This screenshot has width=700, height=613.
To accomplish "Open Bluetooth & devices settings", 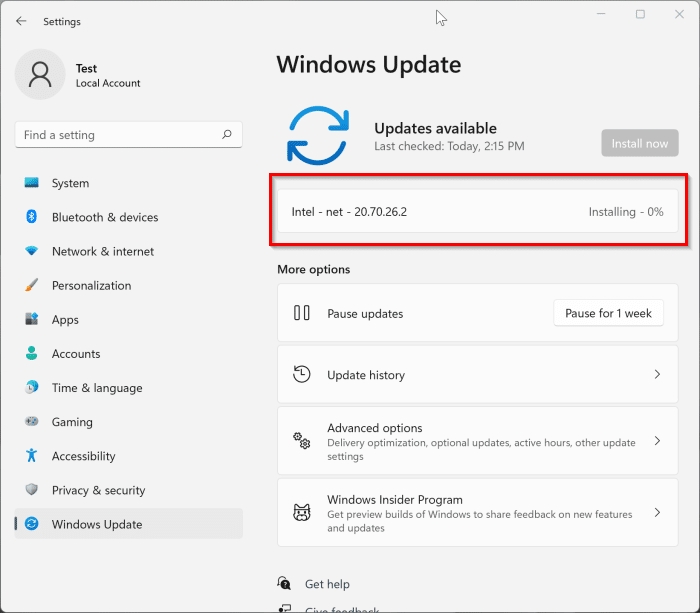I will (129, 217).
